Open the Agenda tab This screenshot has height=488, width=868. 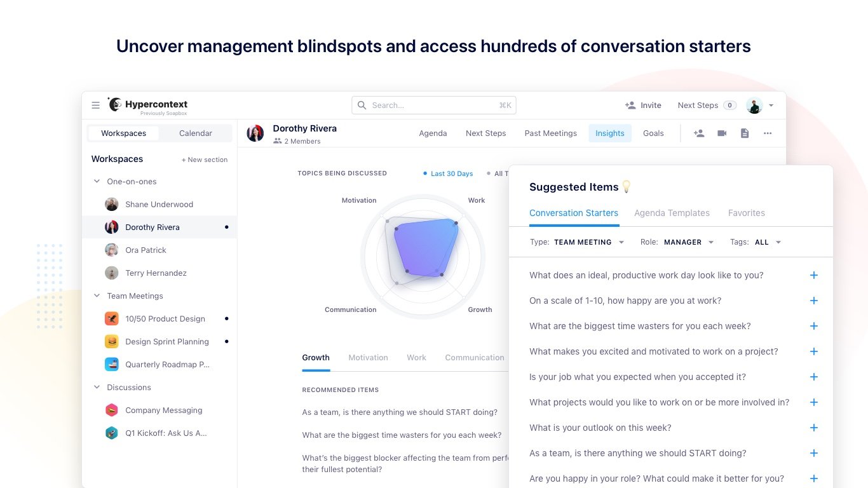[433, 133]
